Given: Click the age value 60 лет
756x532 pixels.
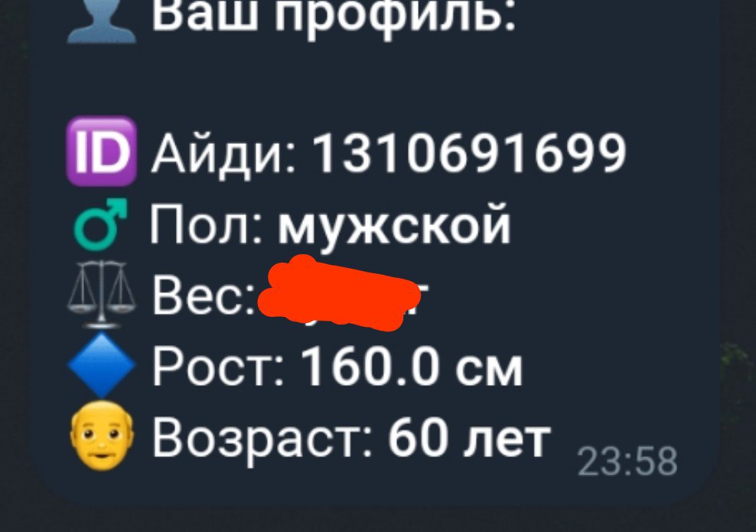Looking at the screenshot, I should click(x=469, y=438).
